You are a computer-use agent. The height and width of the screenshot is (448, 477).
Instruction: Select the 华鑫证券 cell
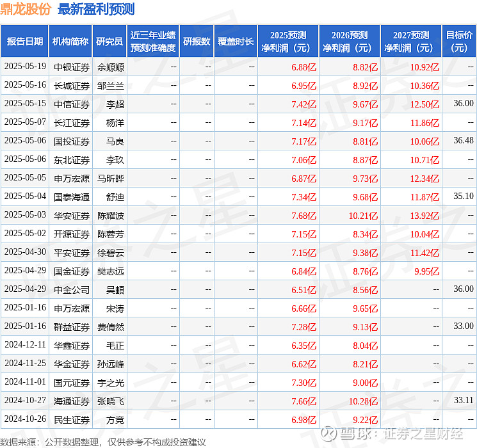72,346
